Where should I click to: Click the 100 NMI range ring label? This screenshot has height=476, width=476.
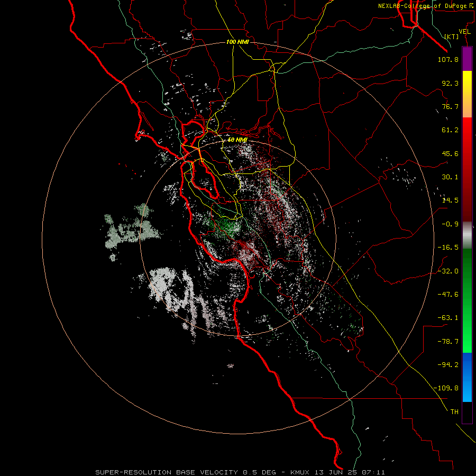tap(237, 42)
